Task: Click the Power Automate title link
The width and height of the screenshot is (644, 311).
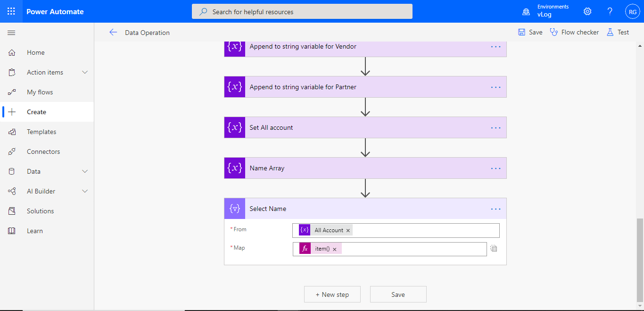Action: pos(55,12)
